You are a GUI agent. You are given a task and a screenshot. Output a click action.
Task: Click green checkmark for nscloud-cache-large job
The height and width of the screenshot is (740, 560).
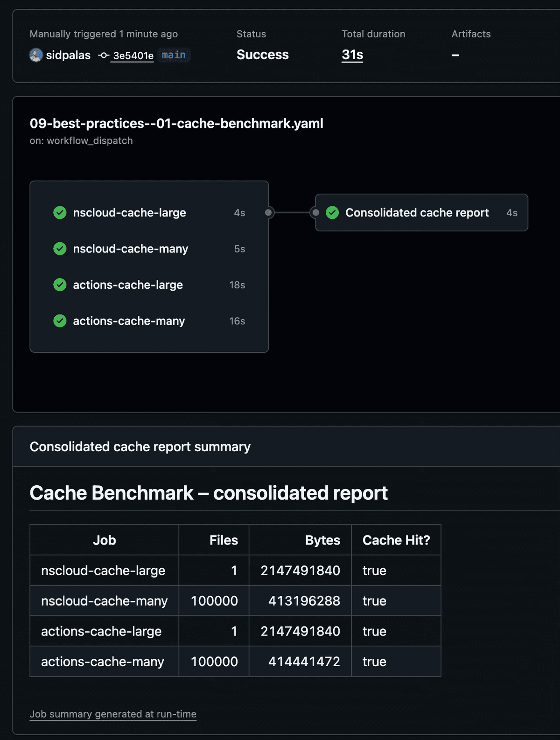click(x=60, y=213)
